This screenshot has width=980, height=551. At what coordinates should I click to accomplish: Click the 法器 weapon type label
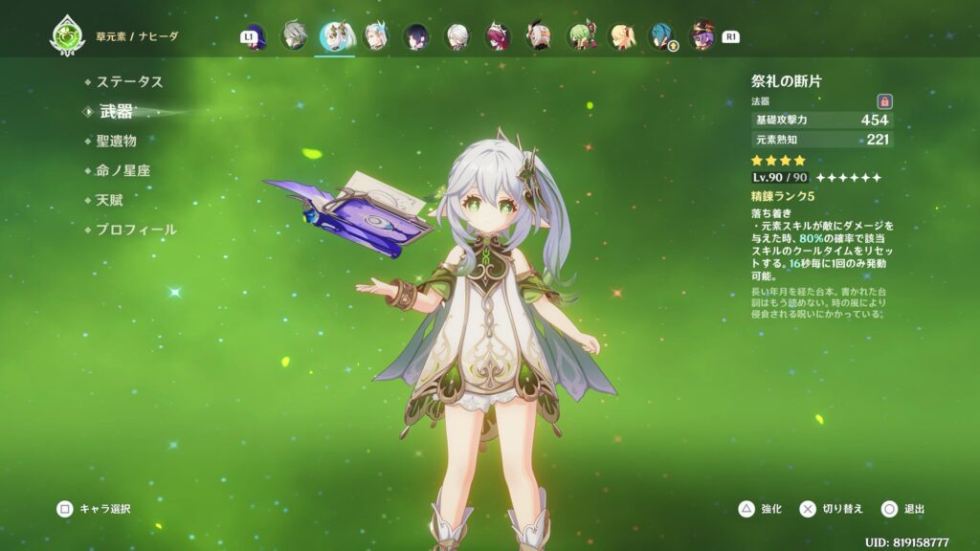click(760, 101)
